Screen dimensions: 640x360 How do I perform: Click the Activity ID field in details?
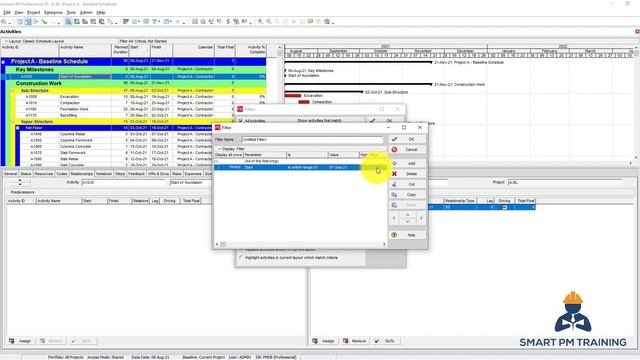coord(124,182)
